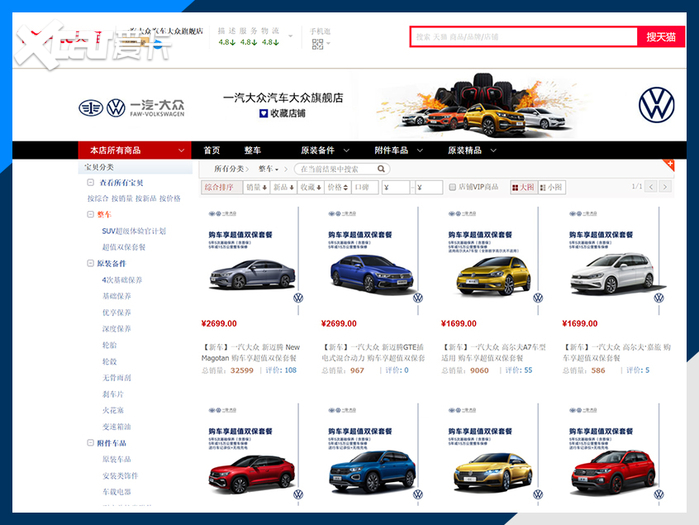Collapse the 附件车品 category in sidebar
Viewport: 699px width, 525px height.
tap(90, 443)
